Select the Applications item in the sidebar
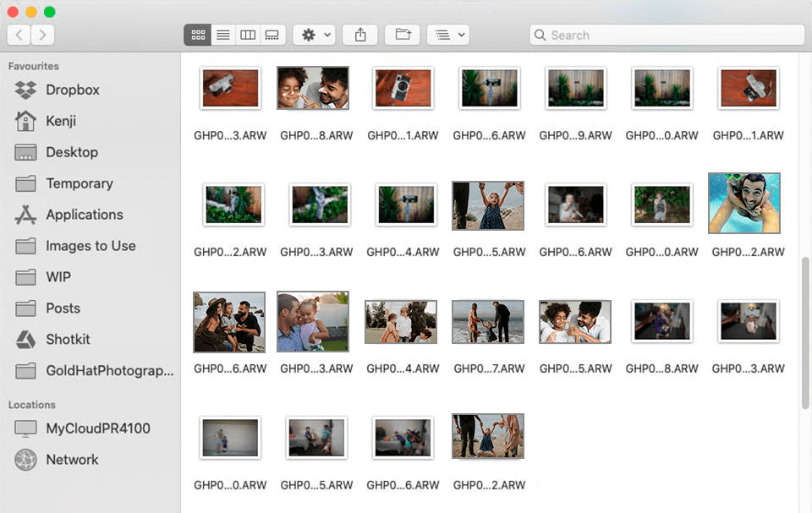This screenshot has height=513, width=812. pos(82,215)
